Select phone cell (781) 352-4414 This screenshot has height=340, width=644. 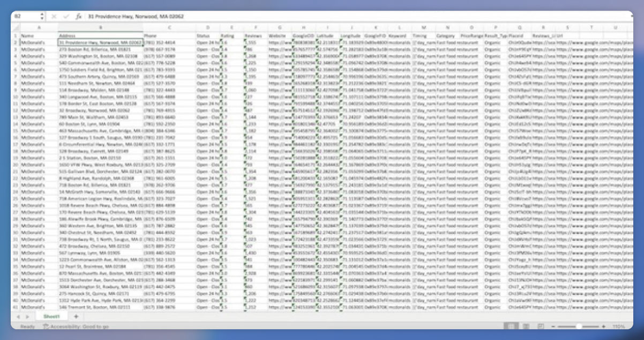click(x=169, y=42)
